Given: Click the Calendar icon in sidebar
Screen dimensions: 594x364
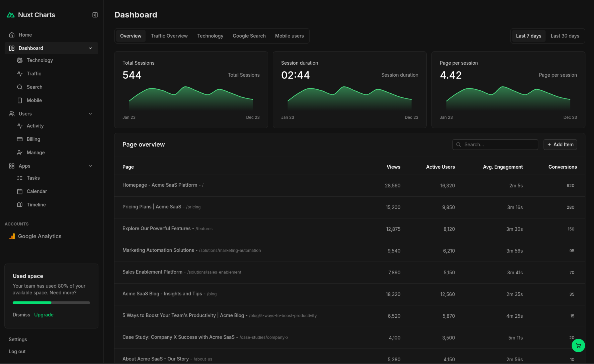Looking at the screenshot, I should [20, 191].
